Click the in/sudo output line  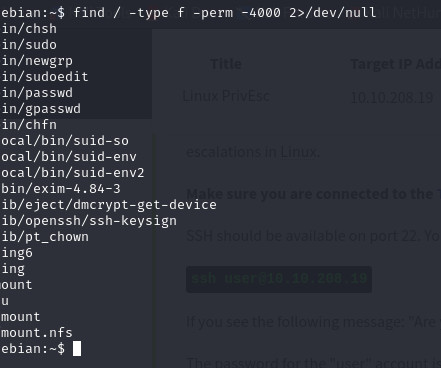pos(29,45)
